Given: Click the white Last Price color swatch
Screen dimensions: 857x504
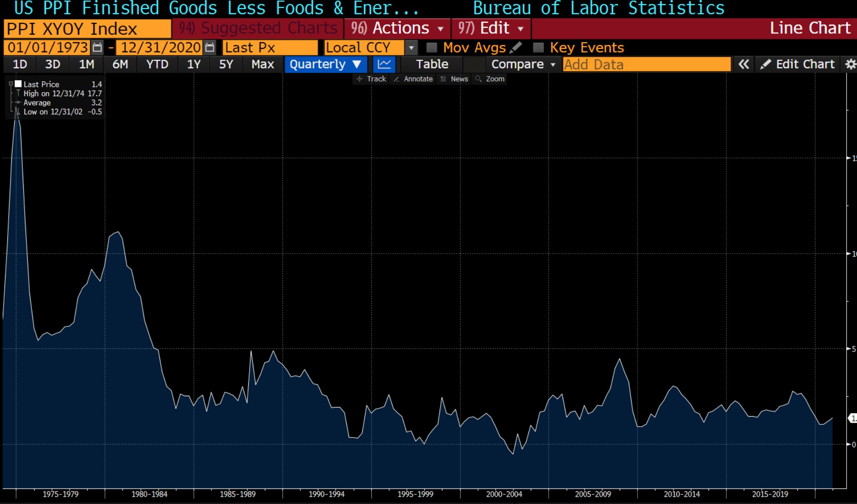Looking at the screenshot, I should pos(18,84).
